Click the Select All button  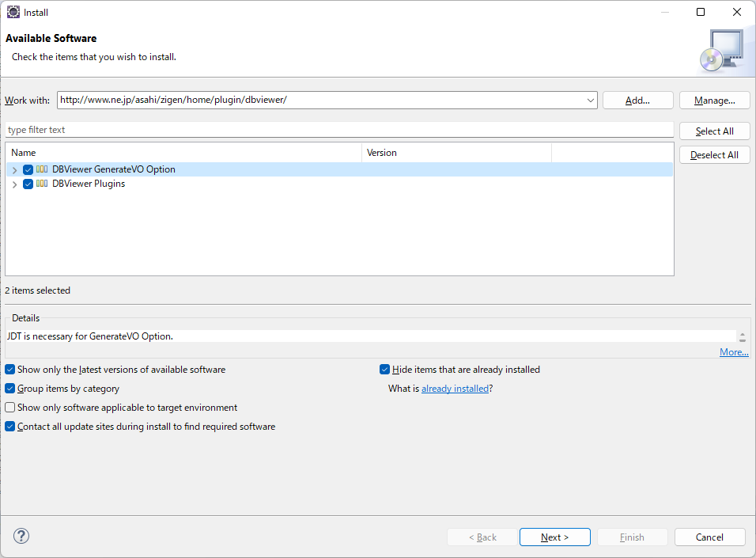715,131
